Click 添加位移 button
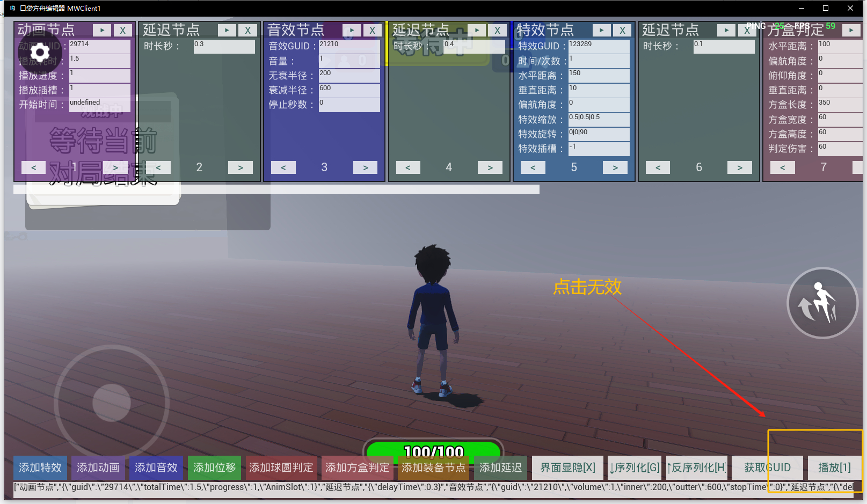This screenshot has width=867, height=504. [x=215, y=468]
